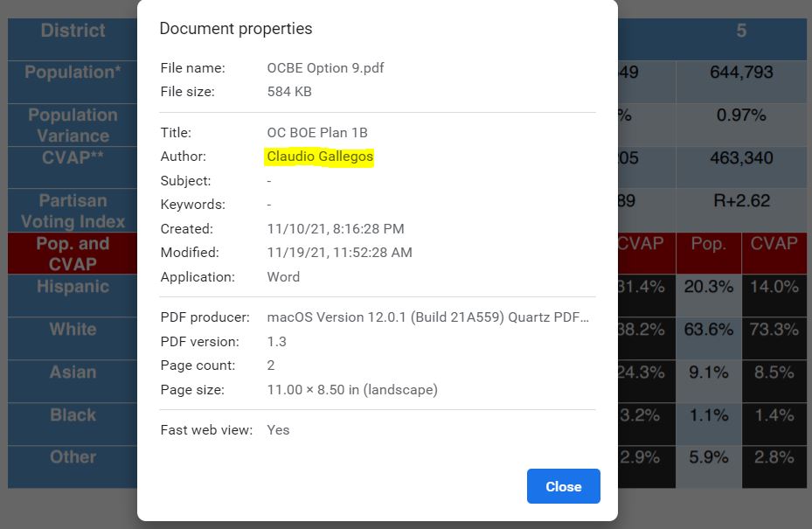Click the Other population value '5.9%'

(x=709, y=457)
